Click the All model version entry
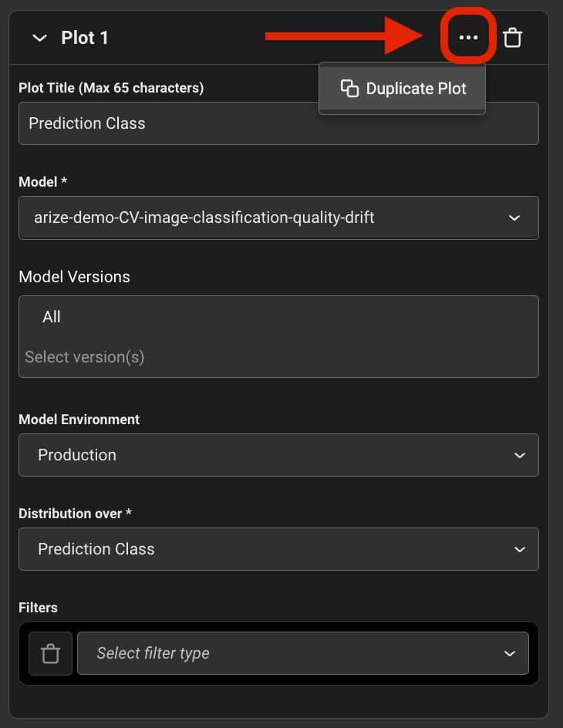Screen dimensions: 563x728 click(x=52, y=317)
